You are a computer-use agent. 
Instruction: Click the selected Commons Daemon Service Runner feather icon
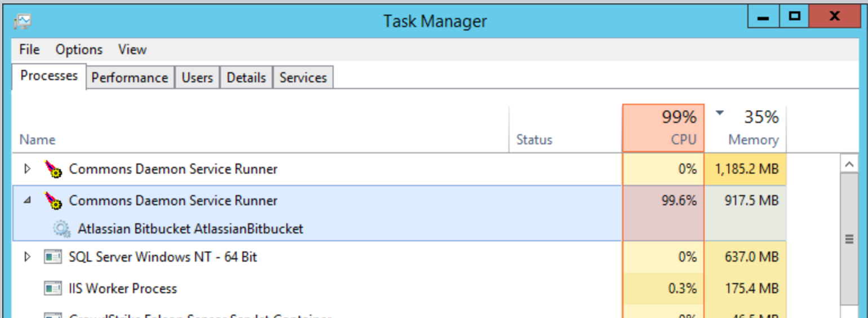pyautogui.click(x=53, y=201)
